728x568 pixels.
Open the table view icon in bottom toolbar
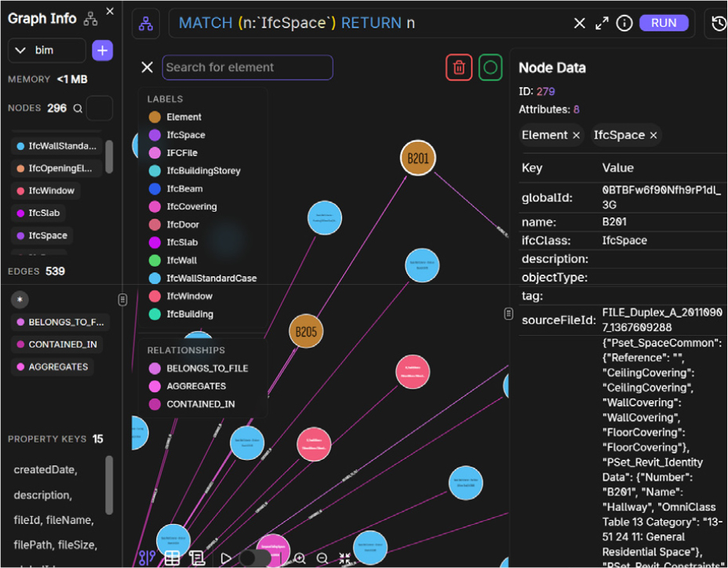click(173, 558)
